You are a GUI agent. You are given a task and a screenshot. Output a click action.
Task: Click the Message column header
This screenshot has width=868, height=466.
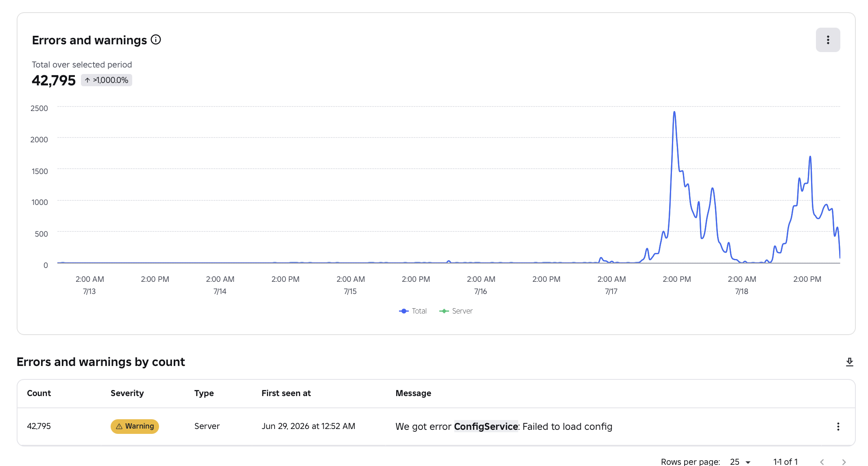413,393
